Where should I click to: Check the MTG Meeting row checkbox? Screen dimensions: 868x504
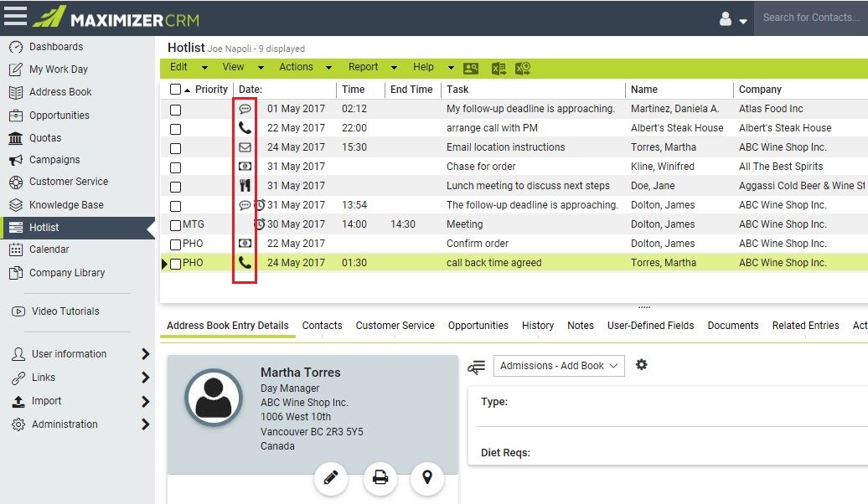pyautogui.click(x=175, y=225)
